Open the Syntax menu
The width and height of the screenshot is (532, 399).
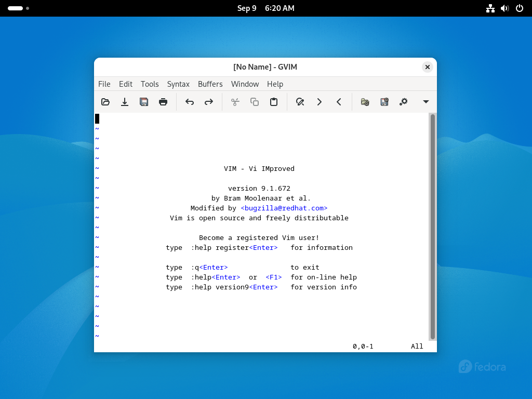tap(178, 84)
